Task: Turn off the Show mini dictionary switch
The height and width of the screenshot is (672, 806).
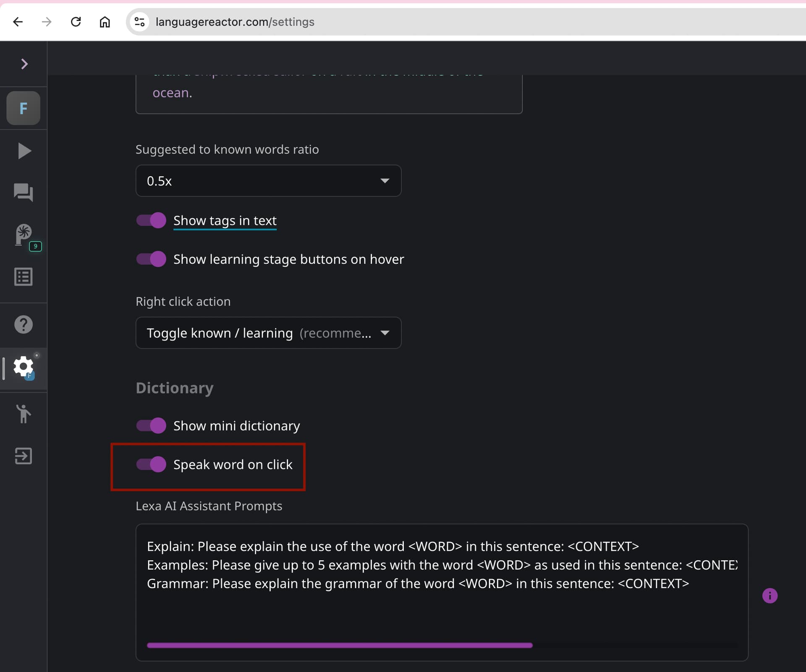Action: 152,426
